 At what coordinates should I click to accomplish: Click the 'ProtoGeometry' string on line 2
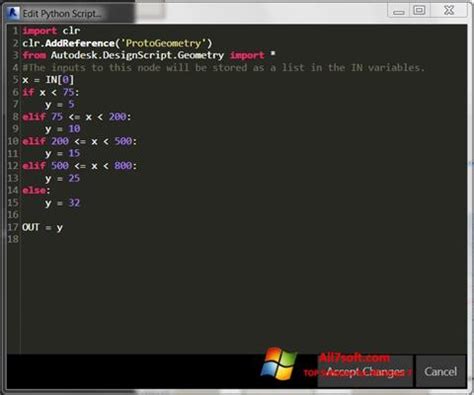pyautogui.click(x=163, y=43)
